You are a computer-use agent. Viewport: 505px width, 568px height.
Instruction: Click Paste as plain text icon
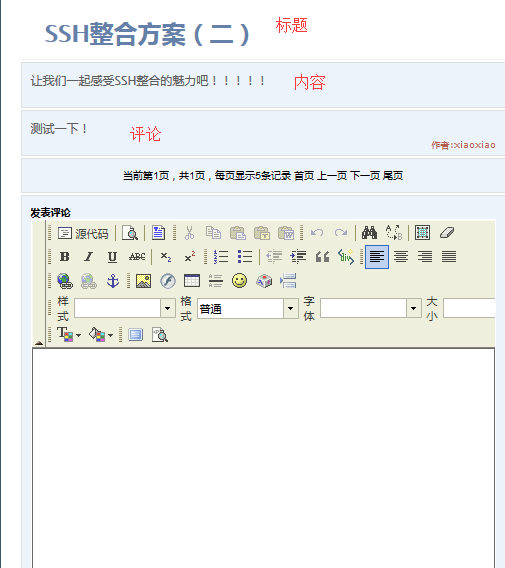point(262,233)
